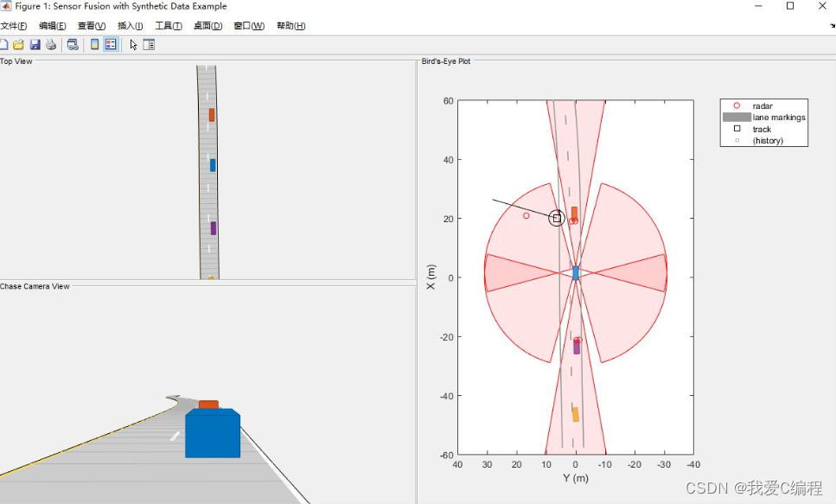Click the radar legend entry
Screen dimensions: 836x504
[762, 105]
